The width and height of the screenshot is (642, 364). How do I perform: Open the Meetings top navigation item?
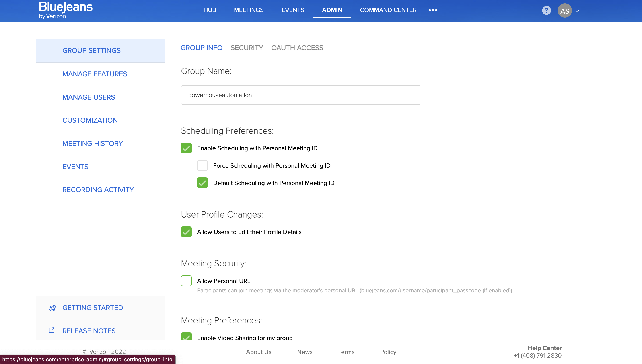[249, 10]
